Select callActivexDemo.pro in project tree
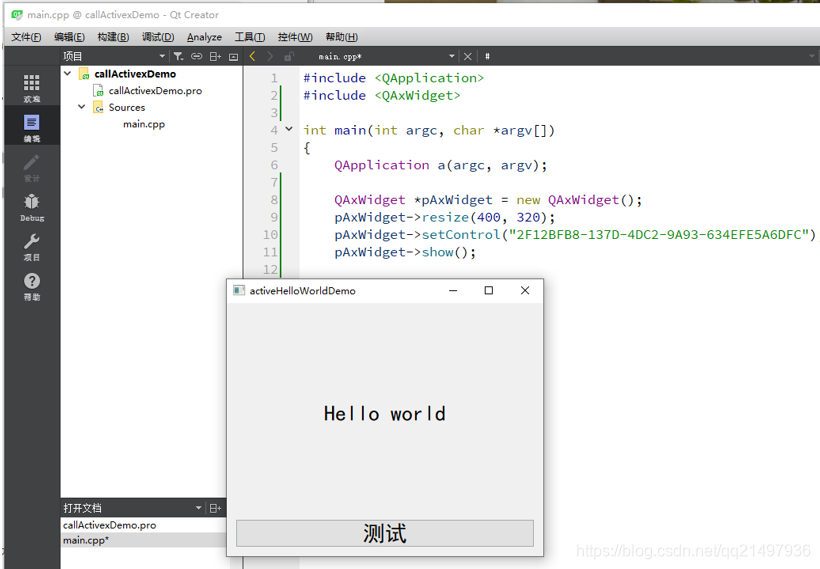The height and width of the screenshot is (569, 820). pos(155,90)
